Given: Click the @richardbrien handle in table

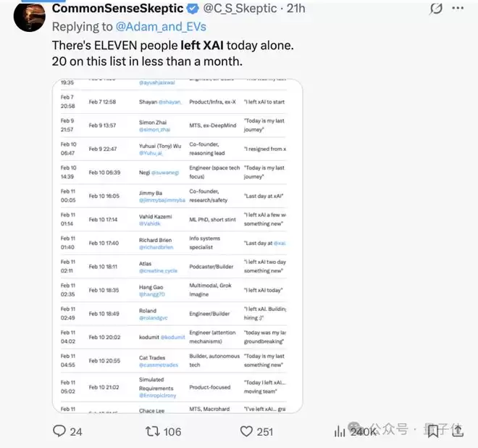Looking at the screenshot, I should point(156,247).
